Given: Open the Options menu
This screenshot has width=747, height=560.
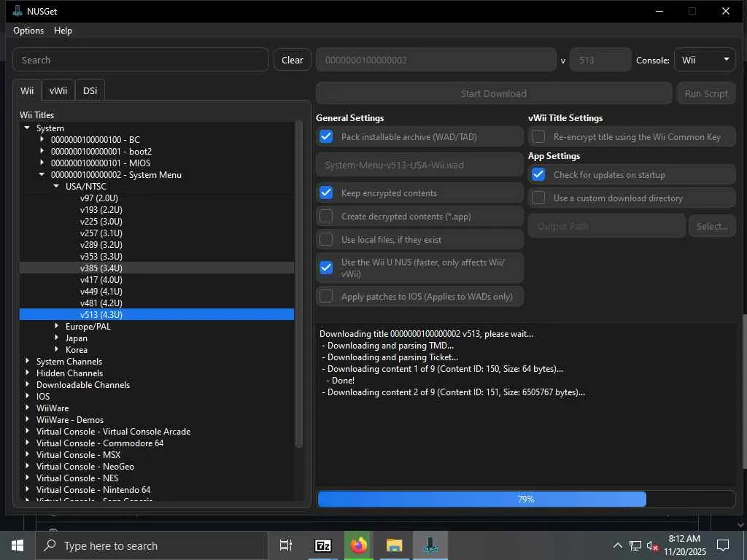Looking at the screenshot, I should click(x=28, y=31).
